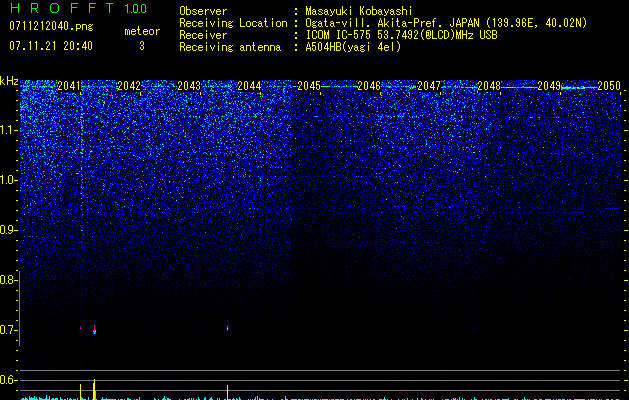Click the 'Receiver' field label

pyautogui.click(x=203, y=35)
